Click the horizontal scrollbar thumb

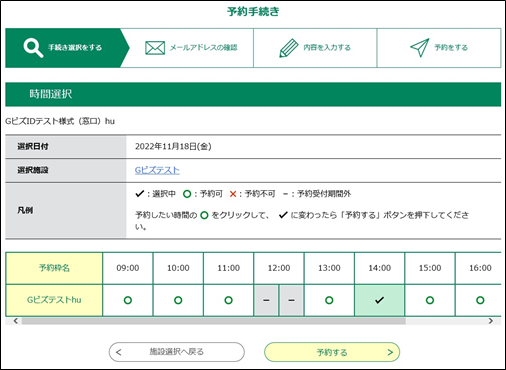tap(214, 321)
